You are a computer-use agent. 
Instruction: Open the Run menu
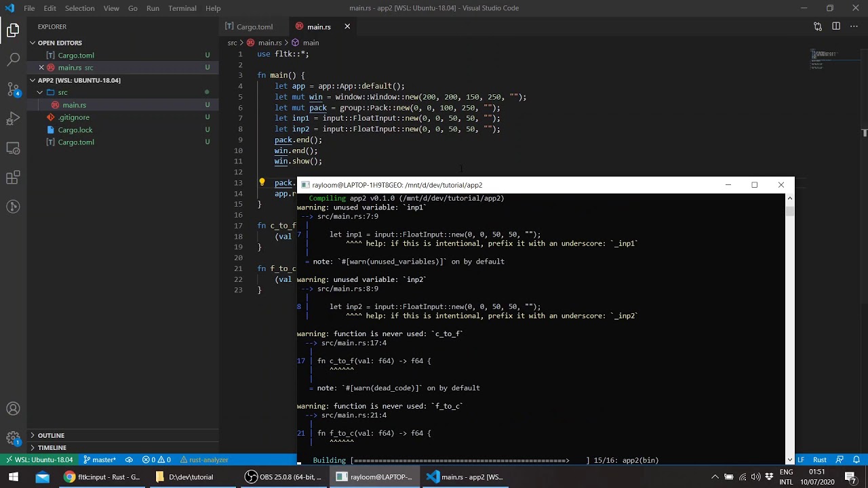point(153,8)
